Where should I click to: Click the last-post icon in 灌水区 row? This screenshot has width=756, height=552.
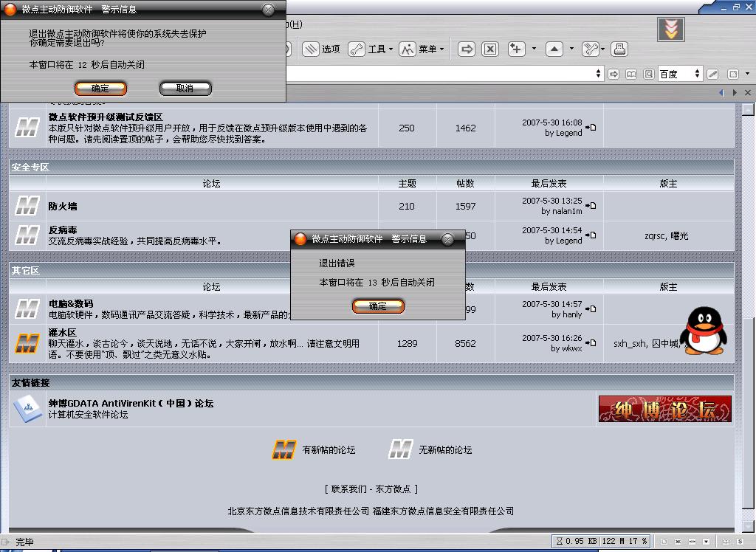[x=591, y=342]
